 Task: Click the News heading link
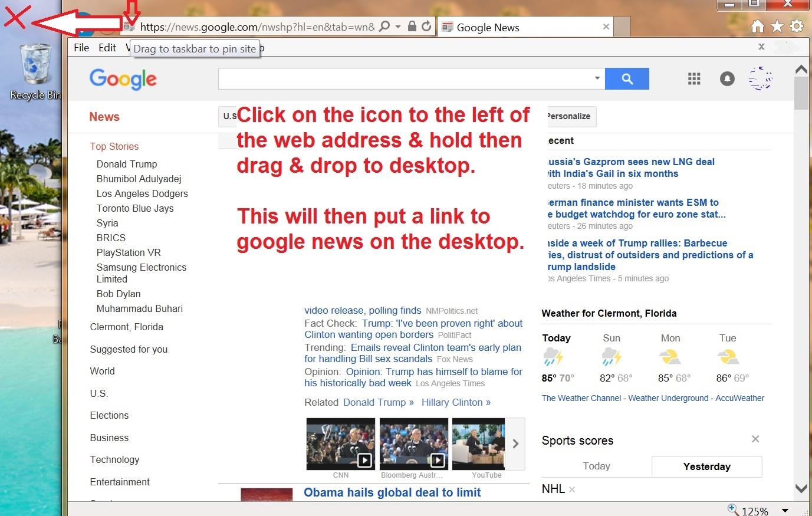point(104,117)
